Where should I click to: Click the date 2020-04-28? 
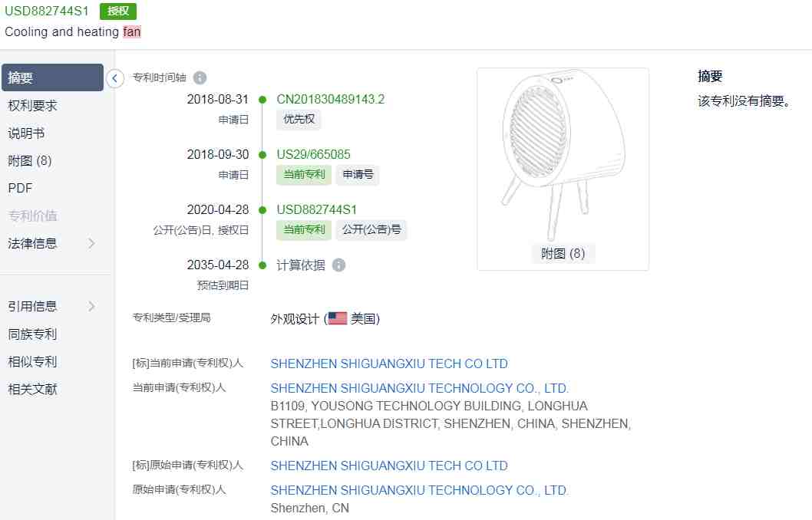[217, 210]
